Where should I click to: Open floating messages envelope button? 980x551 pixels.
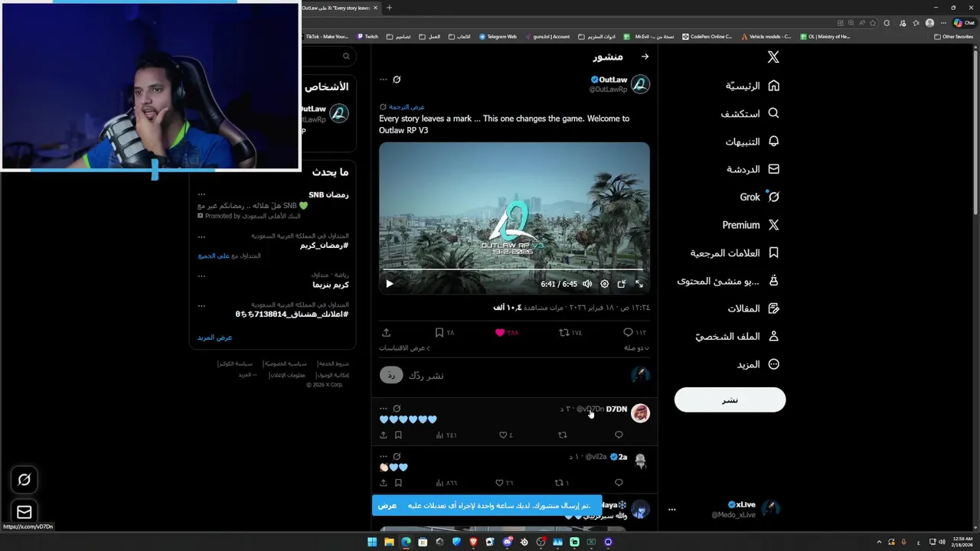click(24, 512)
